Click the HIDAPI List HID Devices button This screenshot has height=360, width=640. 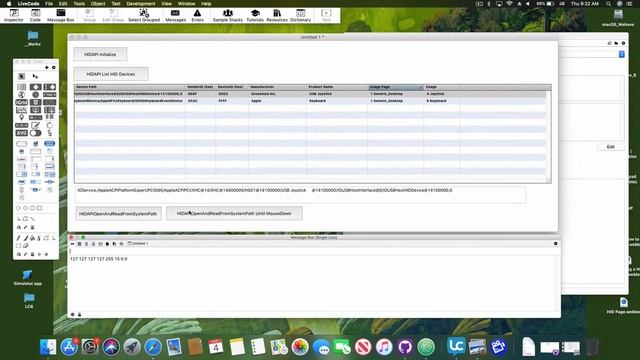pyautogui.click(x=111, y=74)
